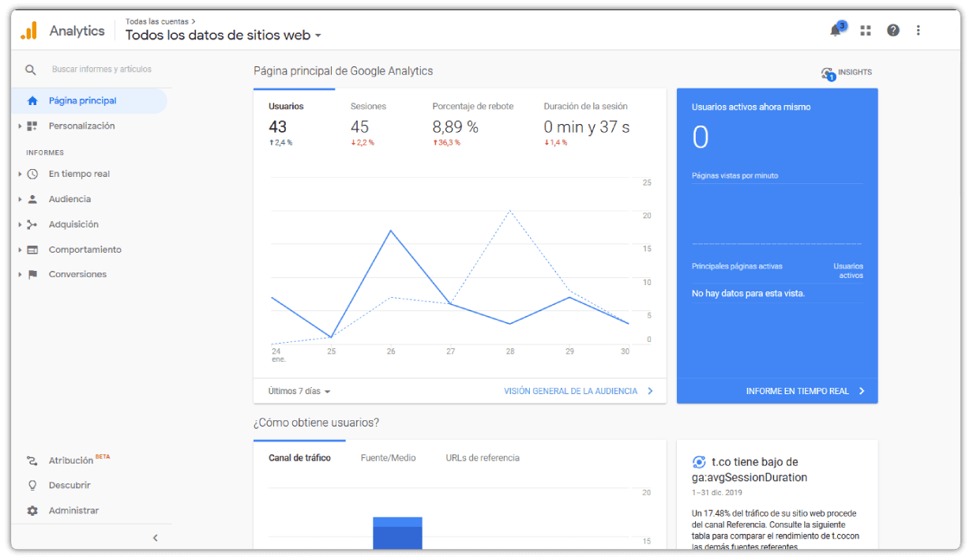Image resolution: width=977 pixels, height=560 pixels.
Task: Click the Adquisición sidebar icon
Action: (x=31, y=224)
